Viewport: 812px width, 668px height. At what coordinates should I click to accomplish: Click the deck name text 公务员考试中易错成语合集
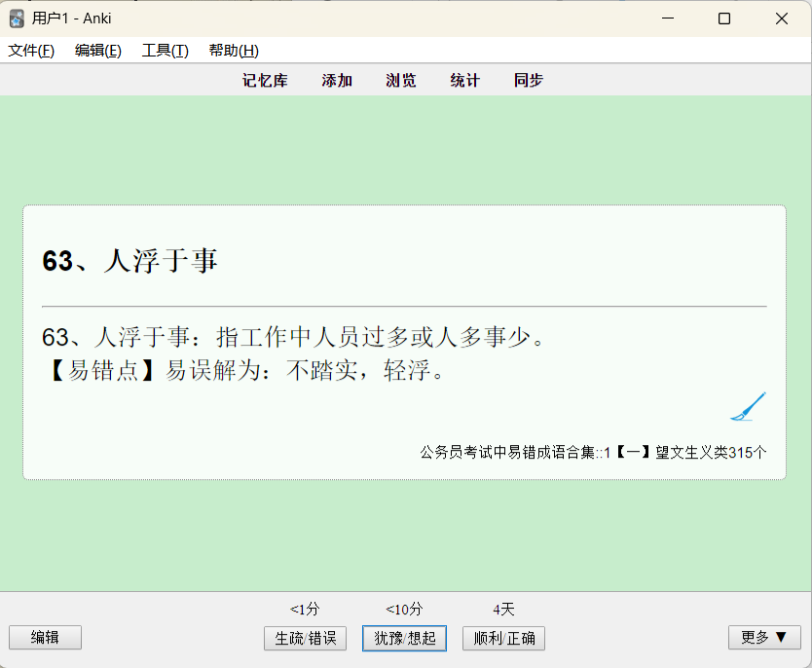click(x=507, y=453)
